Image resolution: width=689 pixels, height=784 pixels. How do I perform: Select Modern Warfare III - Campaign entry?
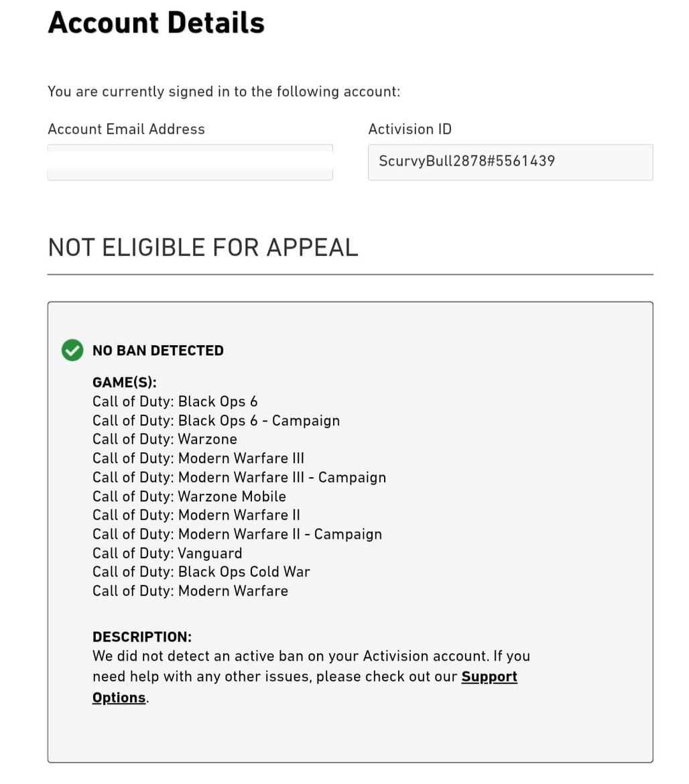[239, 478]
